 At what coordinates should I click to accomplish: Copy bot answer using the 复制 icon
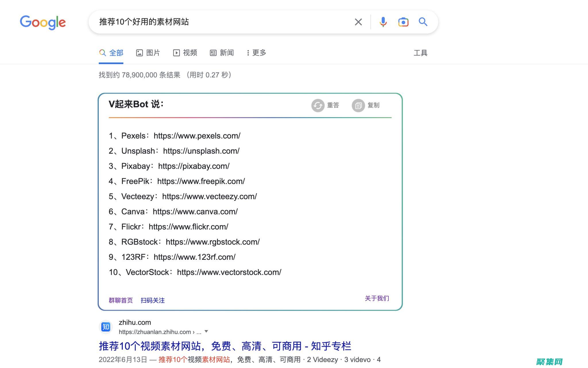click(x=358, y=105)
